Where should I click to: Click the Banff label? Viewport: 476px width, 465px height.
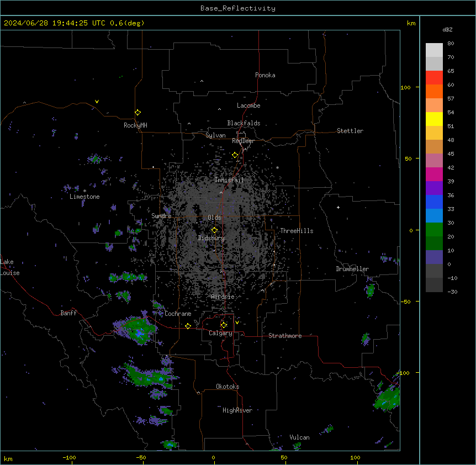click(68, 313)
